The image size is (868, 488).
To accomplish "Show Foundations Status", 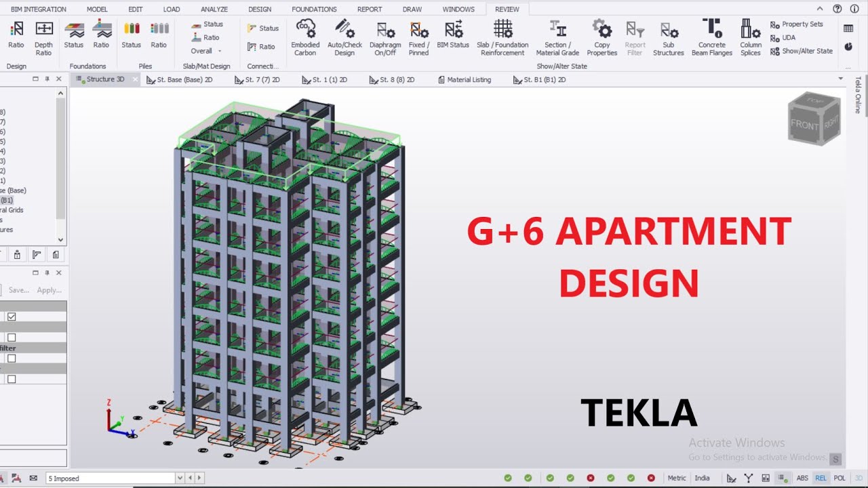I will 74,35.
